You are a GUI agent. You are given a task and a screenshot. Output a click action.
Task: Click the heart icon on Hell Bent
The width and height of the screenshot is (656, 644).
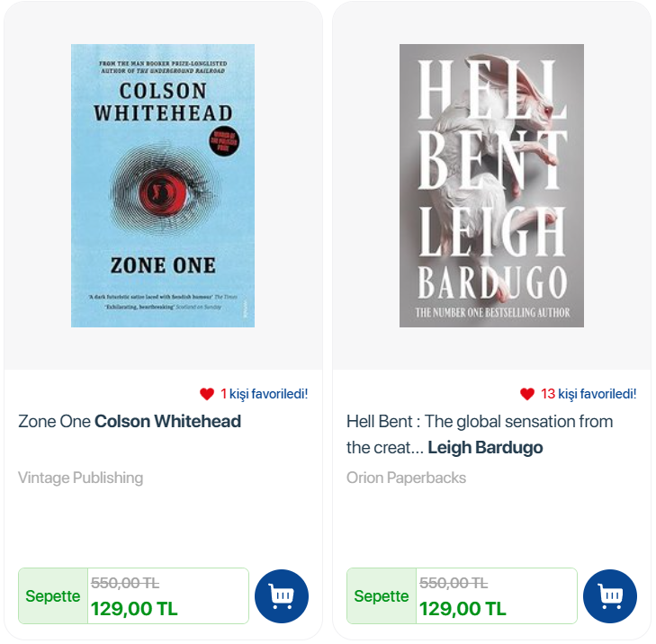pyautogui.click(x=527, y=394)
